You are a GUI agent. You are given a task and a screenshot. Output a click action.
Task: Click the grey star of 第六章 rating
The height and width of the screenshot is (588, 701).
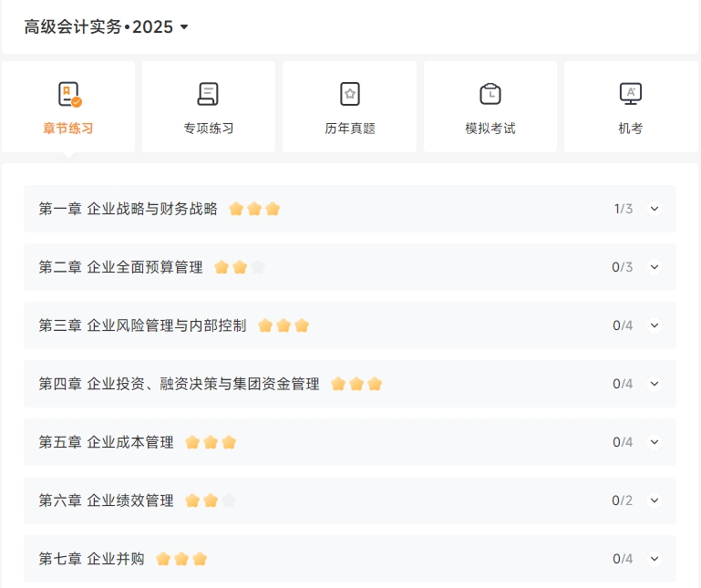click(229, 500)
